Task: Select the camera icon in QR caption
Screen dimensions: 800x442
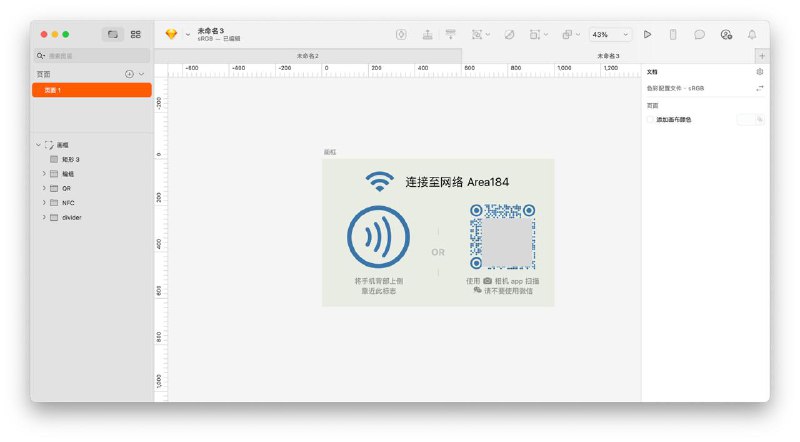Action: [488, 281]
